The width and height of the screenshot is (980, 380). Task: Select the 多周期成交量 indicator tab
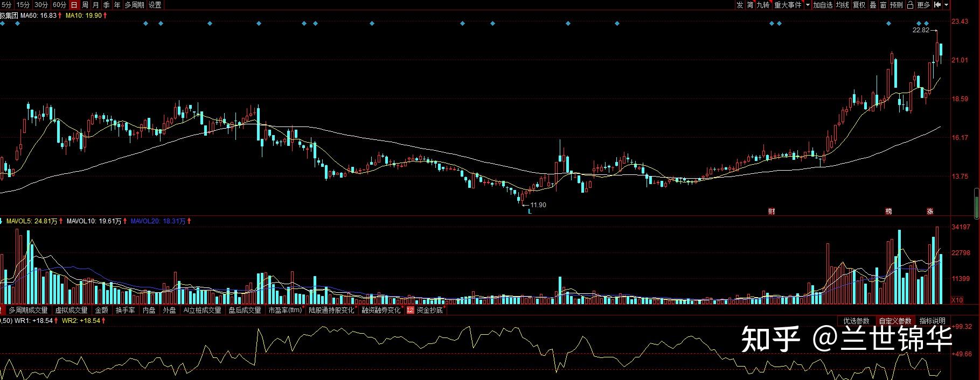click(28, 311)
